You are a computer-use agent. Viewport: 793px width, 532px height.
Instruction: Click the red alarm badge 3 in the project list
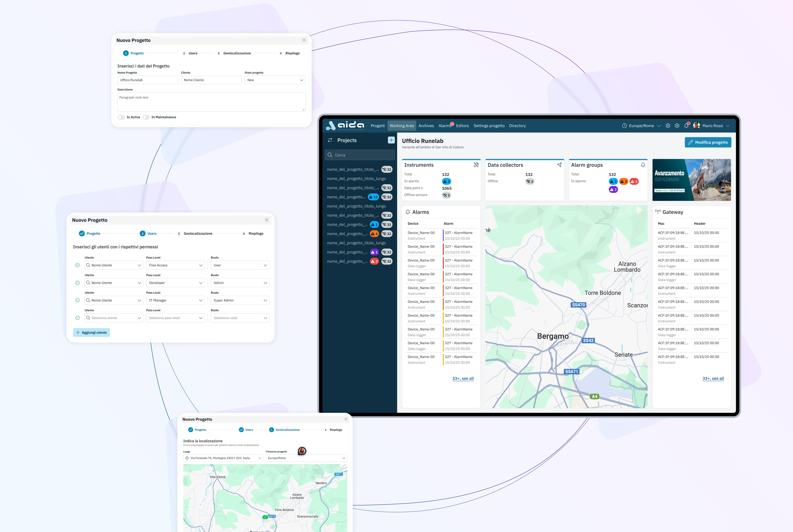tap(374, 261)
